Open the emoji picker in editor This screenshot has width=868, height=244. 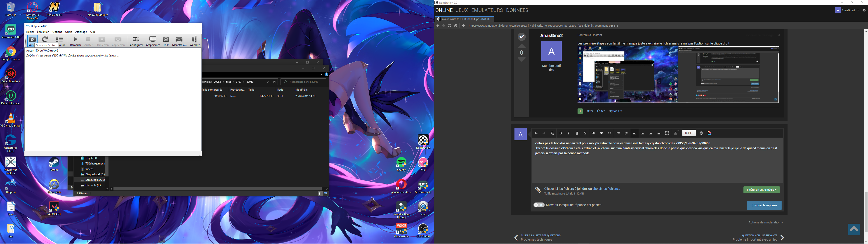click(x=701, y=133)
